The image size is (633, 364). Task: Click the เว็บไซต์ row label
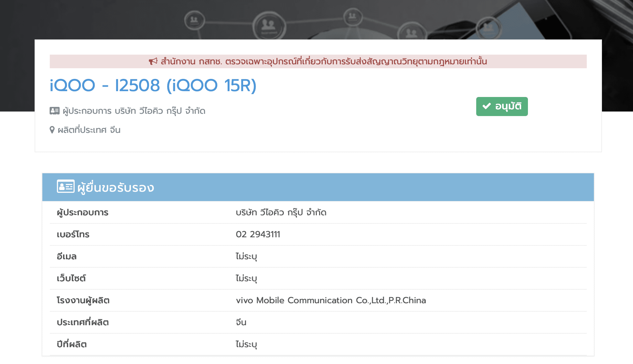(71, 278)
